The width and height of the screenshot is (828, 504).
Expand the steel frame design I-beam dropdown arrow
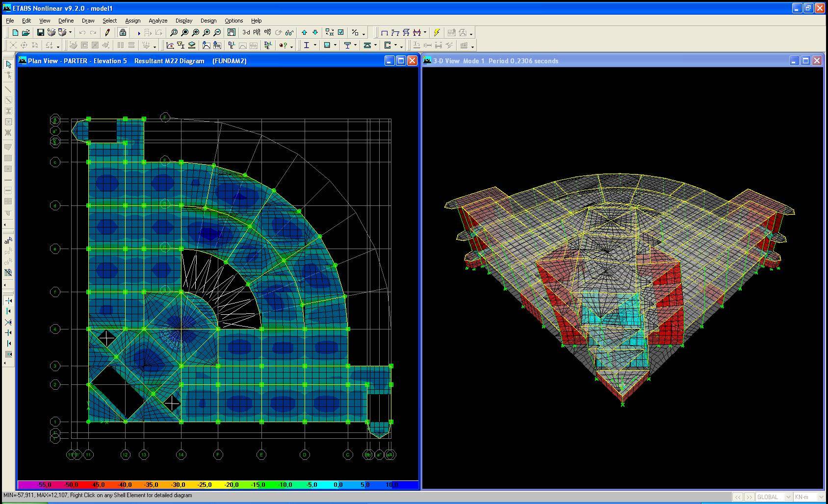[315, 46]
